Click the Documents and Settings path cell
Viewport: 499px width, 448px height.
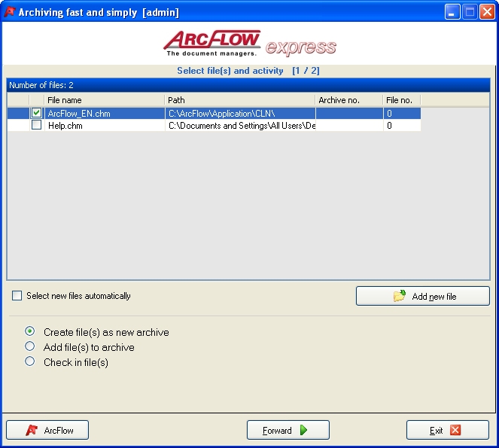coord(240,126)
